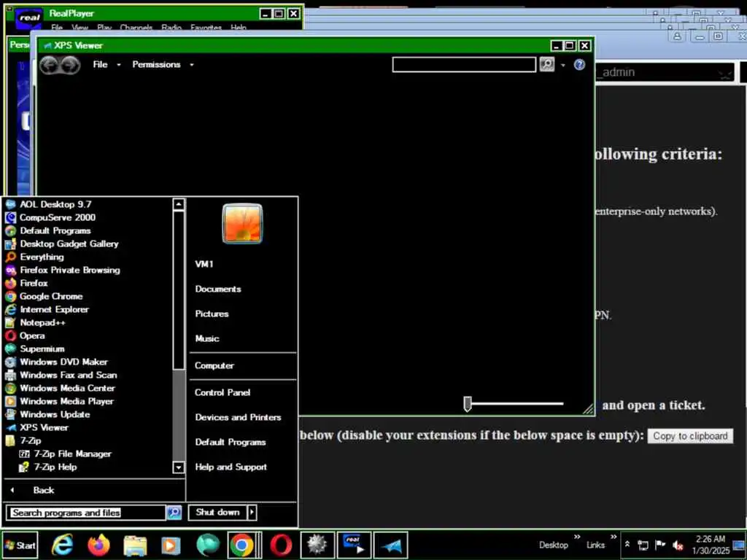
Task: Open the XPS Viewer File menu
Action: [106, 64]
